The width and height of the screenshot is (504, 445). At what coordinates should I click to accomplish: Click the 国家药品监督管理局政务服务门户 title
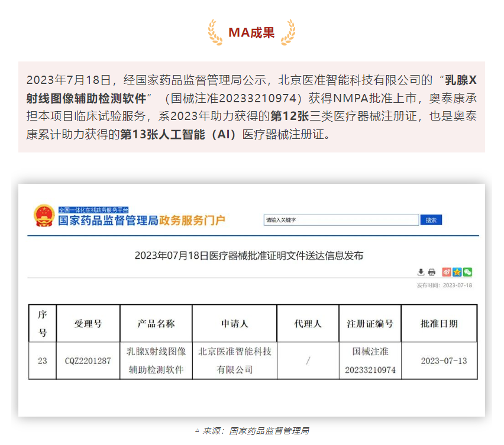141,221
